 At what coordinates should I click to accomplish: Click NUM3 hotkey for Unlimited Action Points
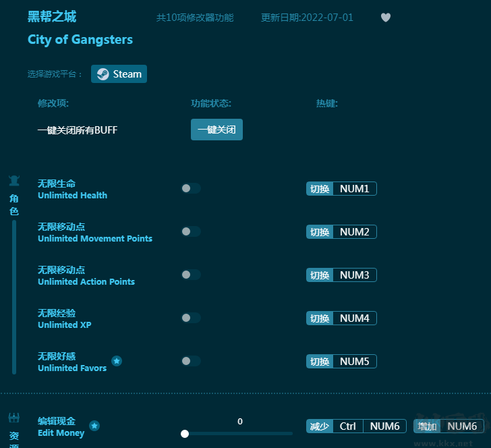point(341,275)
